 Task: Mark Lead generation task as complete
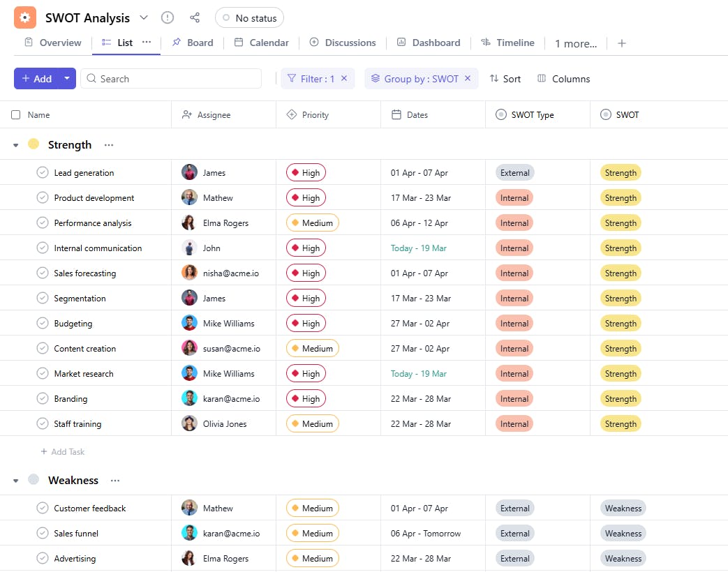tap(43, 173)
